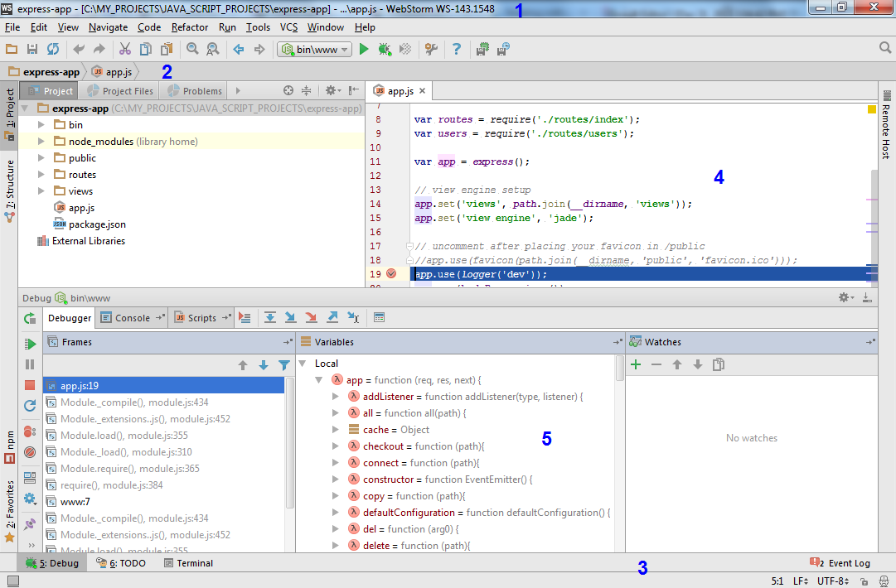This screenshot has height=588, width=896.
Task: Click Synchronize icon in main toolbar
Action: [x=53, y=50]
